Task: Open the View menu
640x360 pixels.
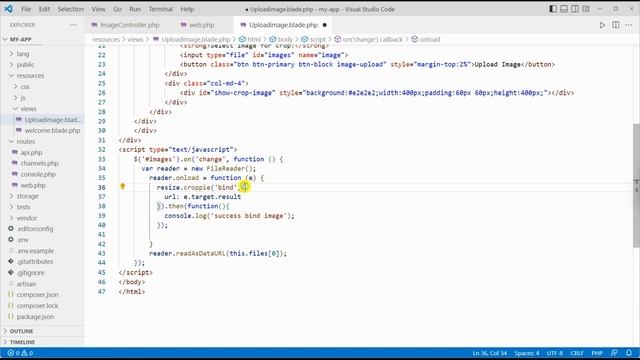Action: click(x=98, y=9)
